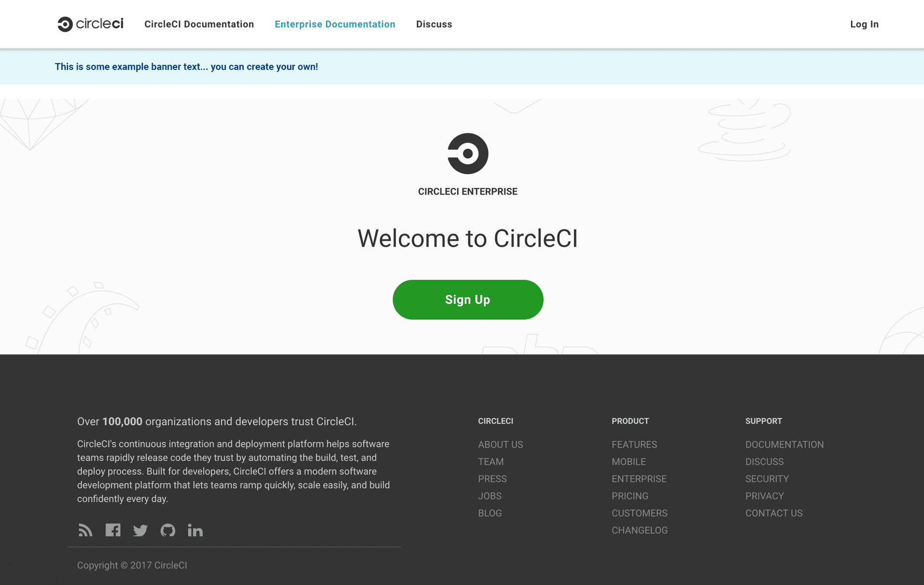Open the About Us footer link
The width and height of the screenshot is (924, 585).
click(x=500, y=444)
